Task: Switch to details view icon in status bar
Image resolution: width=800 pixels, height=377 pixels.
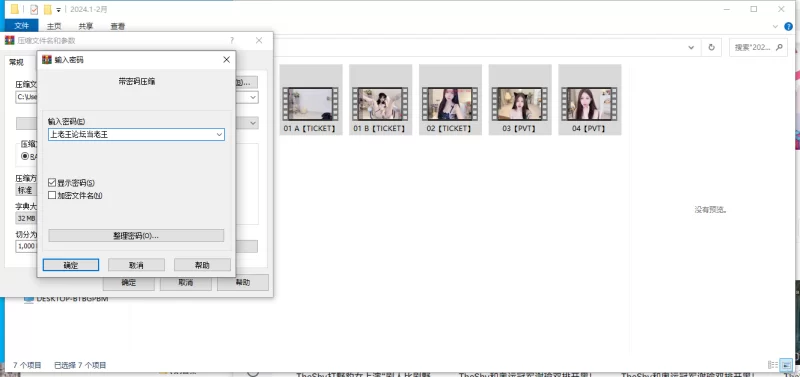Action: coord(773,364)
